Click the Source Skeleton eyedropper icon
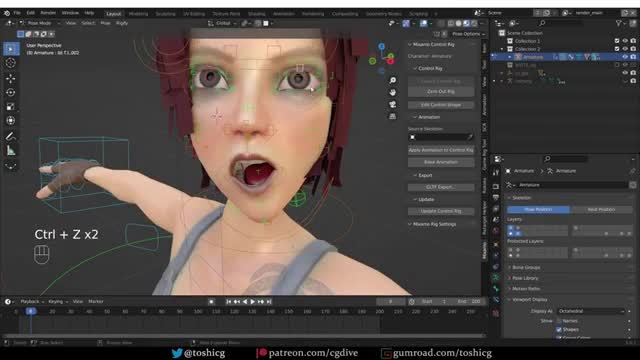The height and width of the screenshot is (360, 640). tap(470, 137)
